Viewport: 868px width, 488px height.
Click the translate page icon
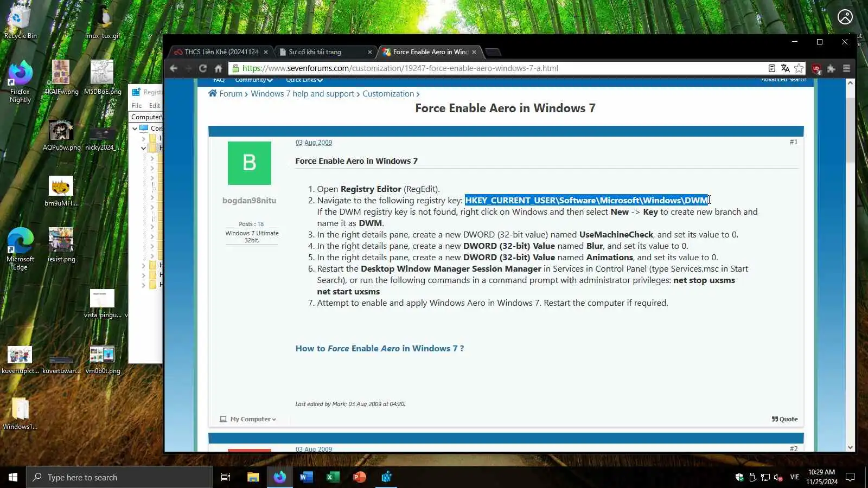[x=785, y=68]
